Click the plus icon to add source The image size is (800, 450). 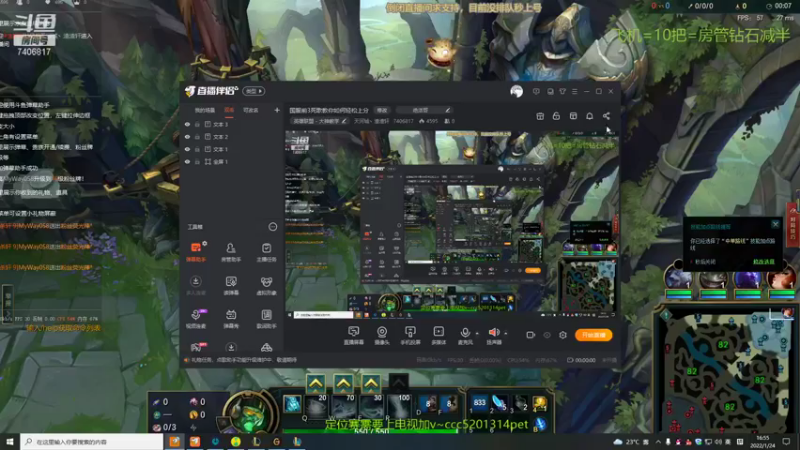coord(277,110)
